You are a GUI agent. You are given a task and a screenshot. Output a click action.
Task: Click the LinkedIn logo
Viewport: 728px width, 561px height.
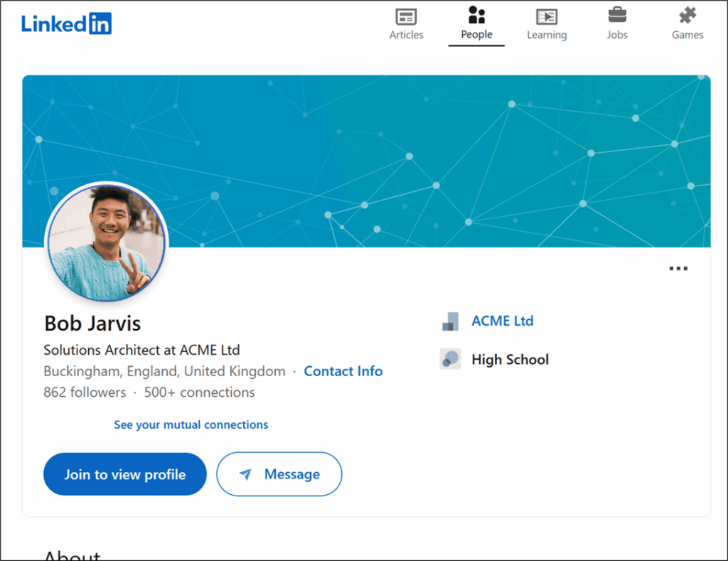click(x=66, y=23)
